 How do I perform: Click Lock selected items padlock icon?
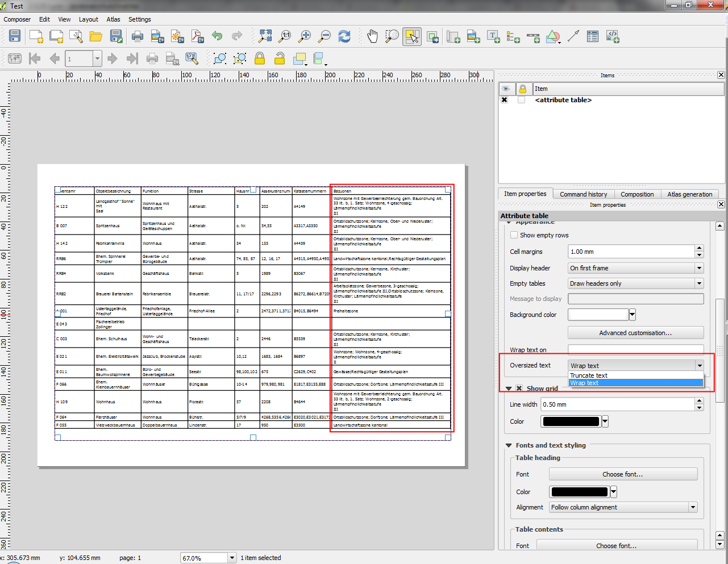[260, 58]
